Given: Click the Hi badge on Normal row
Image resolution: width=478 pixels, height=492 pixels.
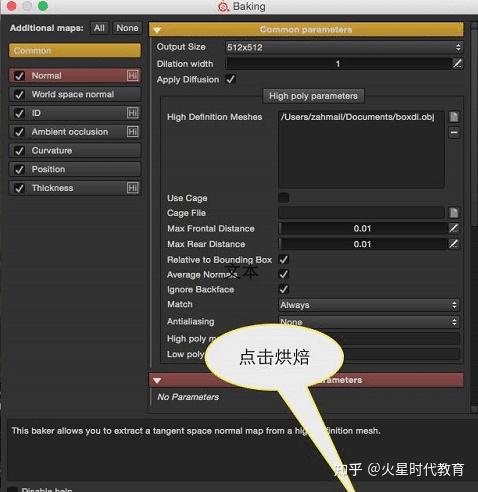Looking at the screenshot, I should 132,76.
